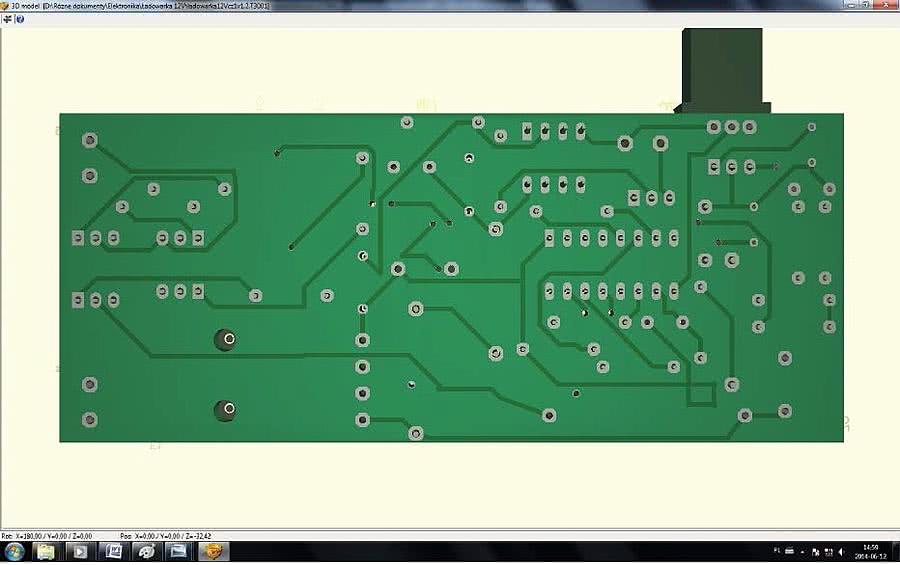Image resolution: width=900 pixels, height=565 pixels.
Task: Click the volume speaker tray icon
Action: [x=839, y=551]
